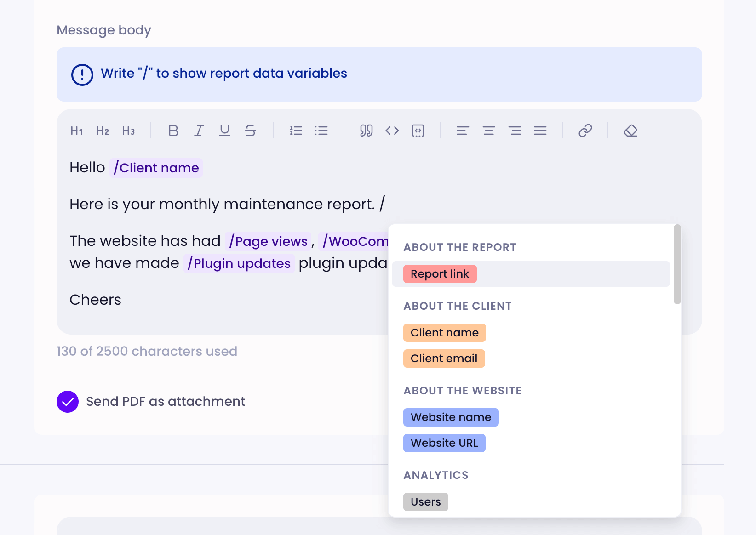Image resolution: width=756 pixels, height=535 pixels.
Task: Click the Client name chip in greeting
Action: click(x=156, y=167)
